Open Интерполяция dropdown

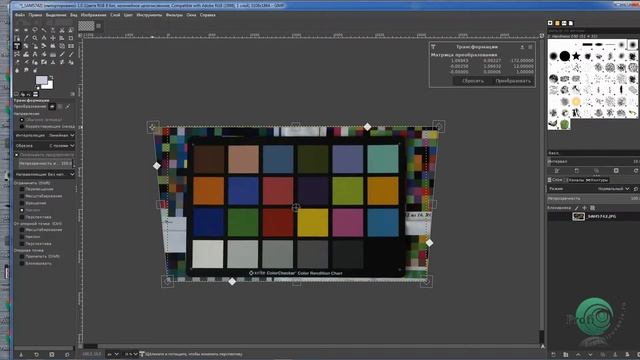[44, 135]
